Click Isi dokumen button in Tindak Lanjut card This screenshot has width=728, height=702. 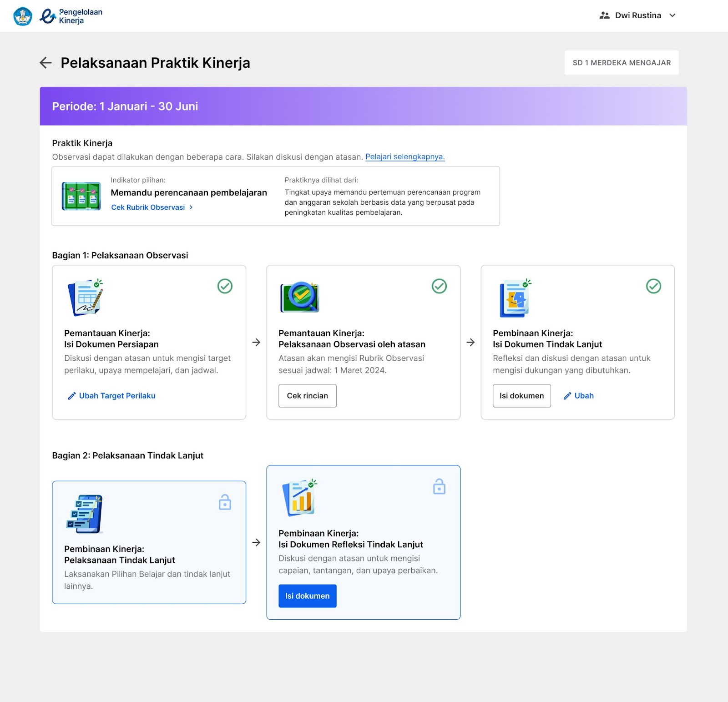(522, 396)
